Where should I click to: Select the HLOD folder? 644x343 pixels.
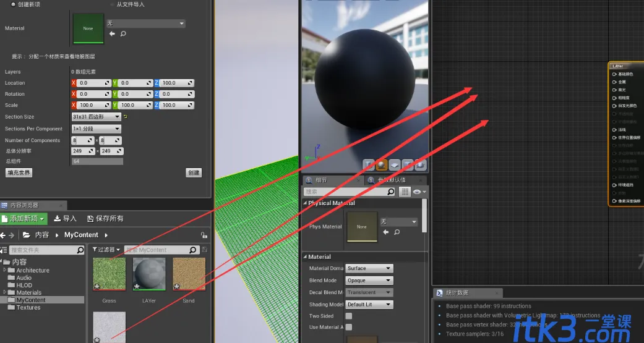(x=24, y=285)
